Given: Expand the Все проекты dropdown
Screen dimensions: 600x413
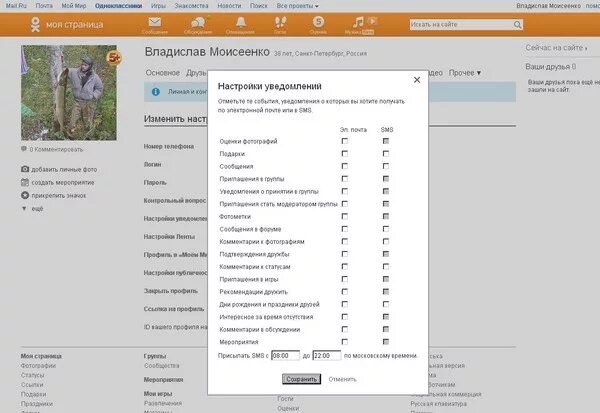Looking at the screenshot, I should point(297,6).
